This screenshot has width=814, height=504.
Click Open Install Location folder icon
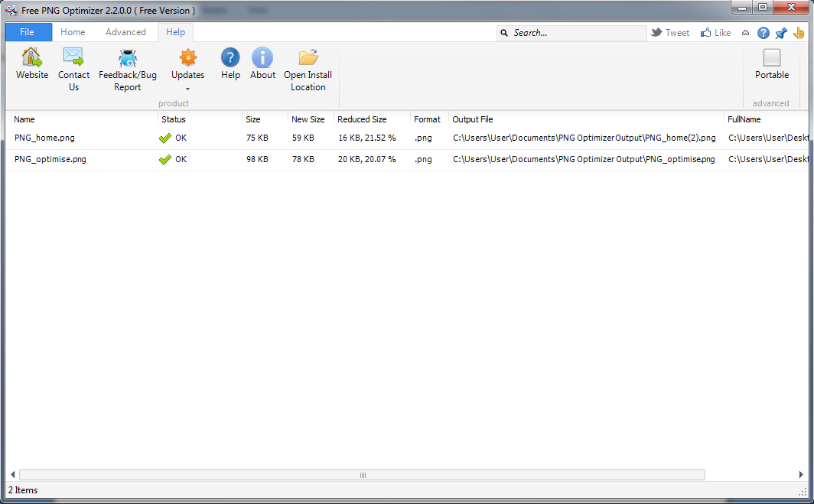(x=308, y=57)
